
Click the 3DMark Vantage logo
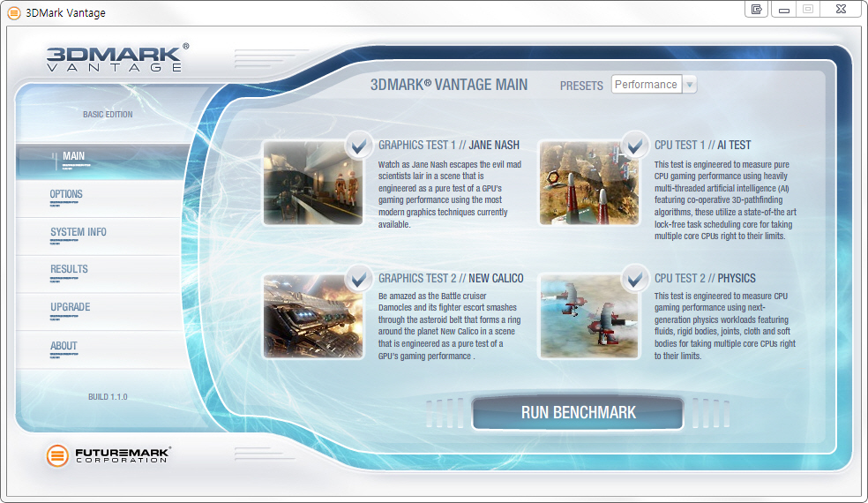pyautogui.click(x=117, y=57)
